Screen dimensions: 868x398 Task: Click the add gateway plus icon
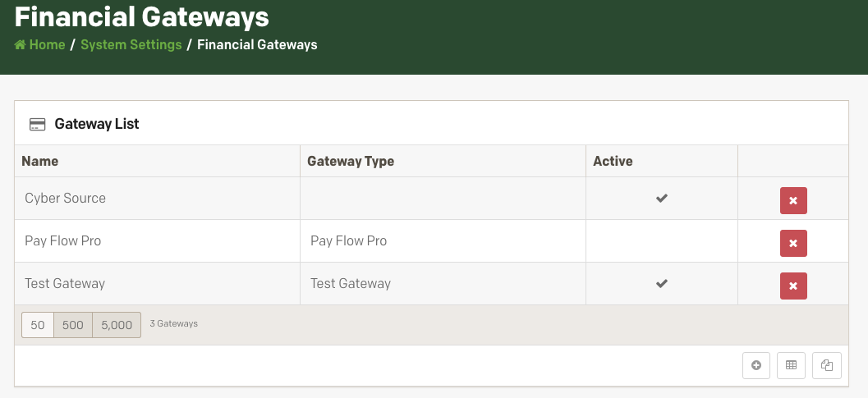coord(756,365)
